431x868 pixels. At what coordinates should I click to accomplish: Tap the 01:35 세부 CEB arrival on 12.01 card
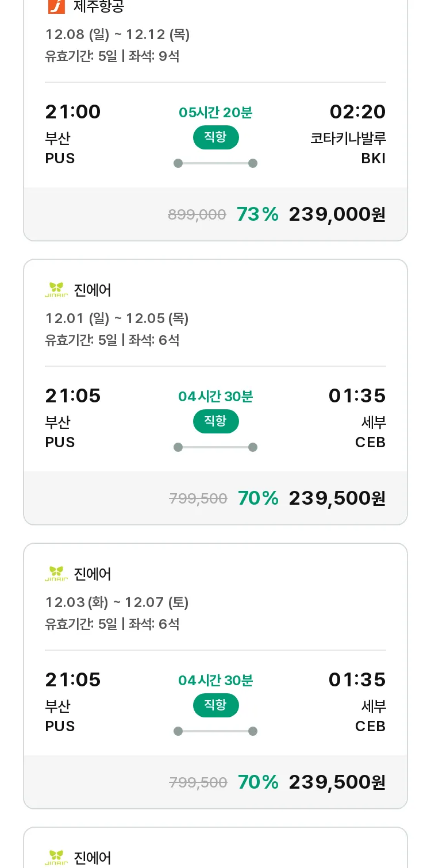click(357, 418)
